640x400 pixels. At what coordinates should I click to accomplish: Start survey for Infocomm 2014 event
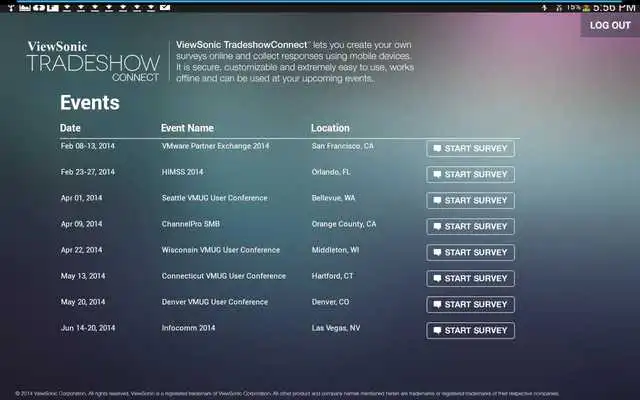click(470, 331)
